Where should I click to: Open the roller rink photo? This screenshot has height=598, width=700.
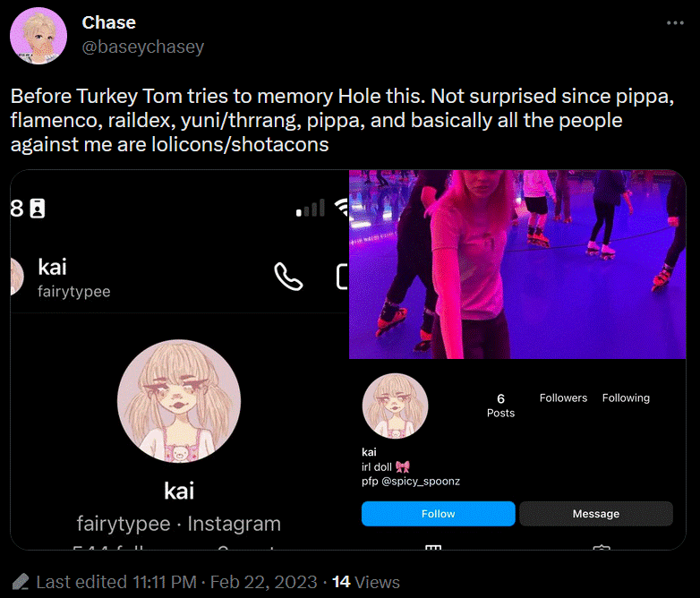point(517,264)
